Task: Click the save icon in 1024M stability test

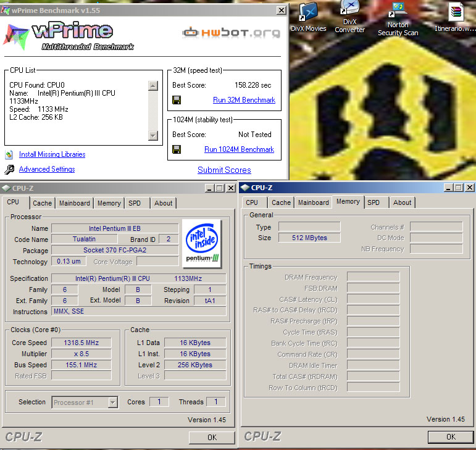Action: [177, 149]
